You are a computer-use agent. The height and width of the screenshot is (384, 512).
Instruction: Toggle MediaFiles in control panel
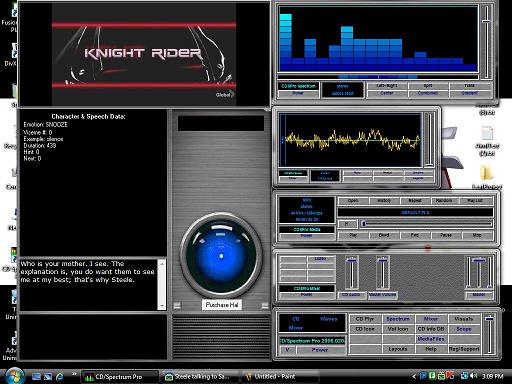point(431,339)
